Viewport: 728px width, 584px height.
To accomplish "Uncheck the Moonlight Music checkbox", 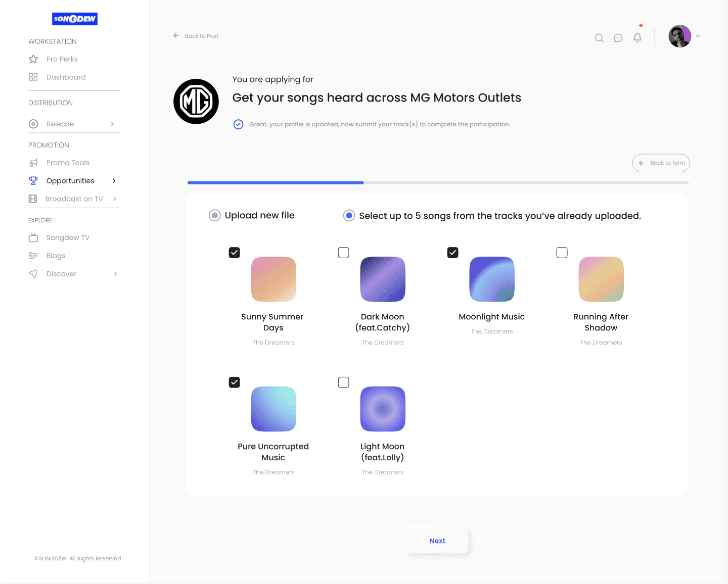I will [x=453, y=253].
